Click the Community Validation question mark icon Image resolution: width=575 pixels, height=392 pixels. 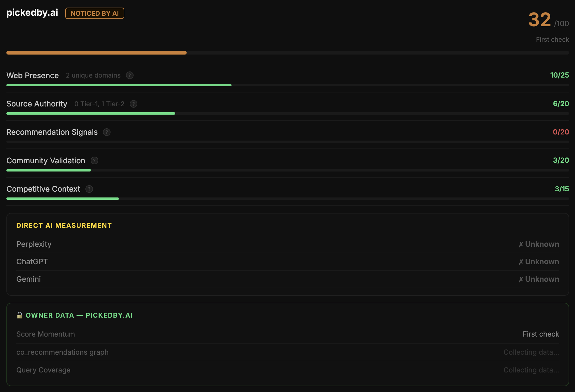coord(94,160)
